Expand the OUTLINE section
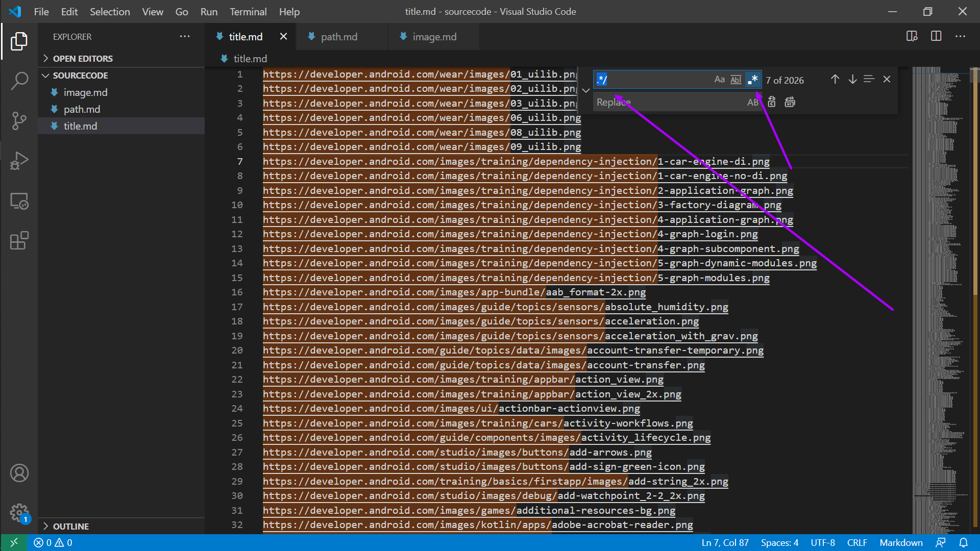Viewport: 980px width, 551px height. [71, 526]
